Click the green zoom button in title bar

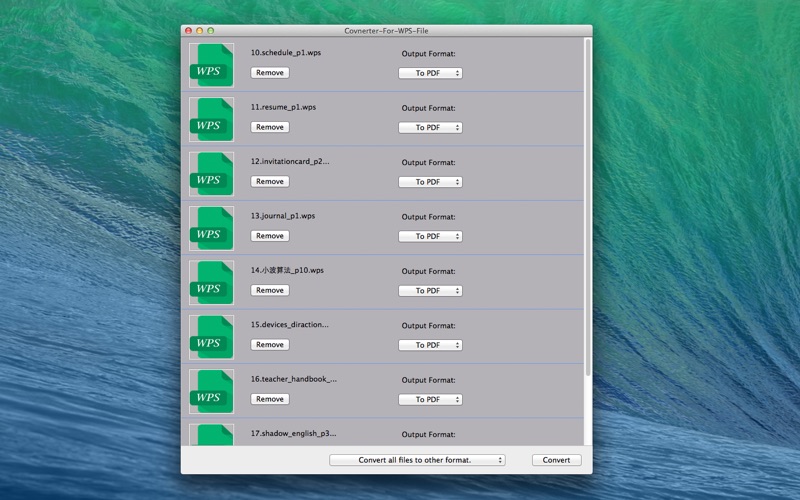click(x=211, y=31)
